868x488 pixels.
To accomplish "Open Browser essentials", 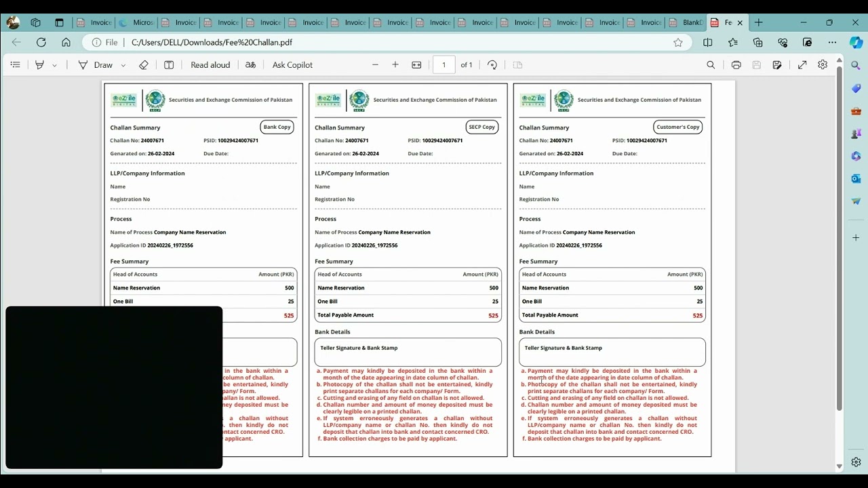I will [783, 42].
